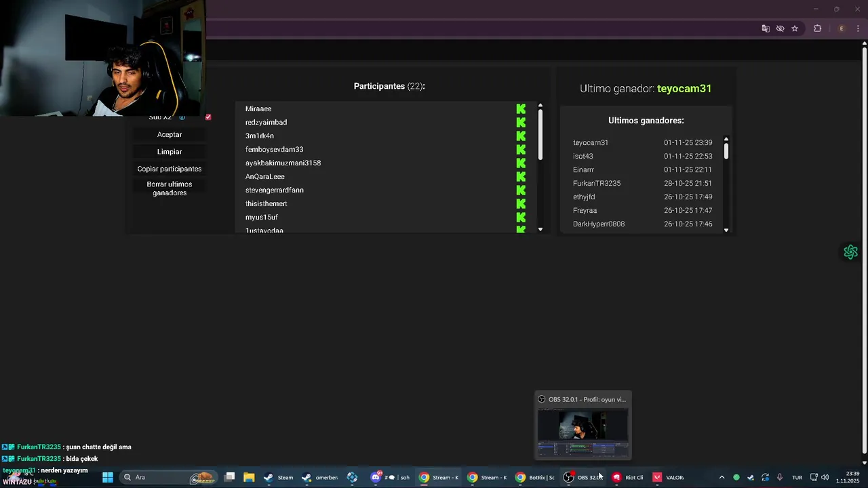Click Ultimos ganadores list scroll-down arrow
This screenshot has width=868, height=488.
(x=726, y=230)
